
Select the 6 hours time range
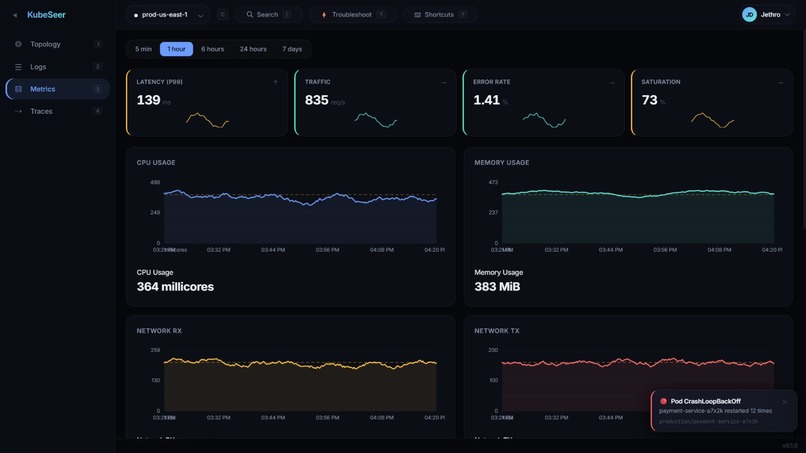(x=212, y=49)
